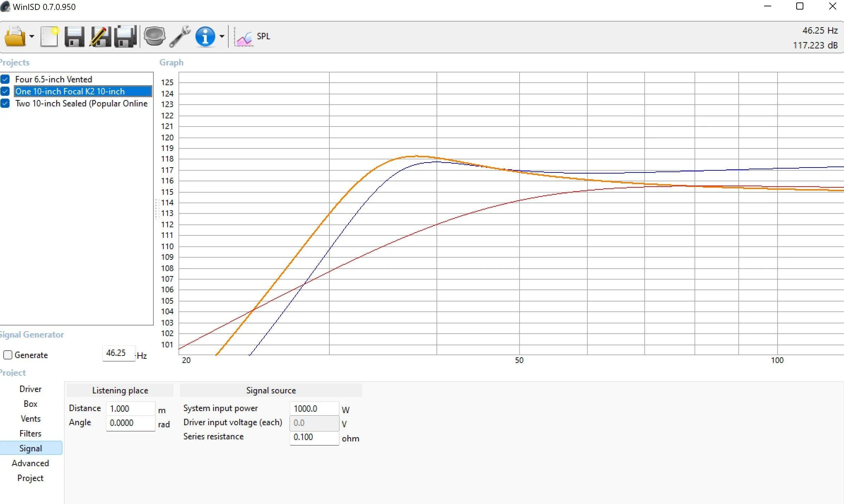Switch to the Filters tab
This screenshot has width=844, height=504.
(30, 433)
